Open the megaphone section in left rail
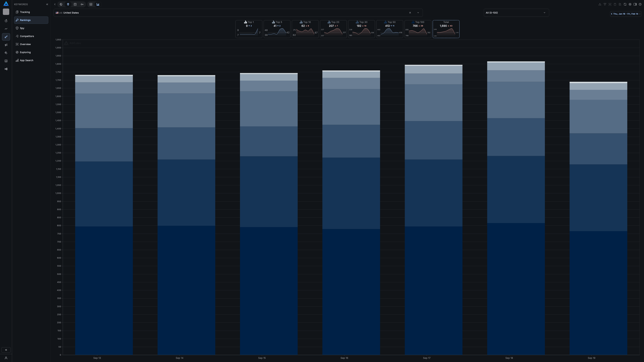Screen dimensions: 644x362 6,45
